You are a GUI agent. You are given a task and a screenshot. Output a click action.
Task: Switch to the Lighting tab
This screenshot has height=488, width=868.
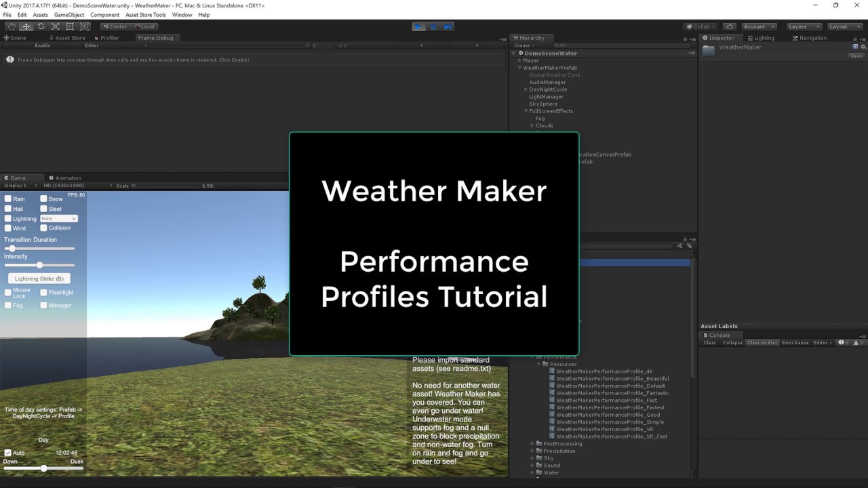pyautogui.click(x=761, y=38)
